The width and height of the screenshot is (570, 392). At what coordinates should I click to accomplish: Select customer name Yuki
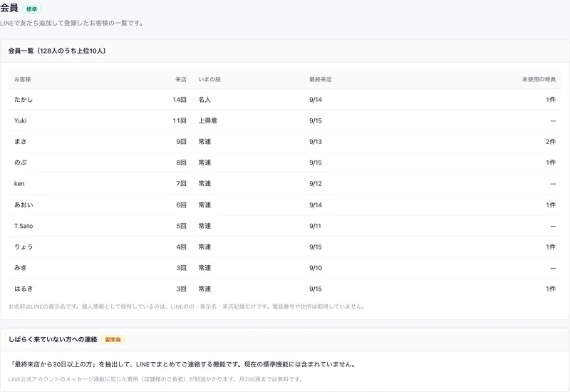click(x=21, y=120)
